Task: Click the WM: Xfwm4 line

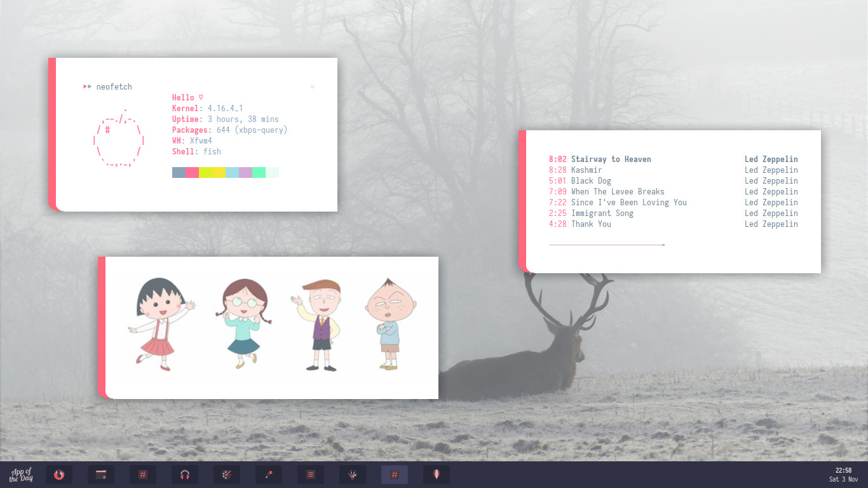Action: pyautogui.click(x=192, y=141)
